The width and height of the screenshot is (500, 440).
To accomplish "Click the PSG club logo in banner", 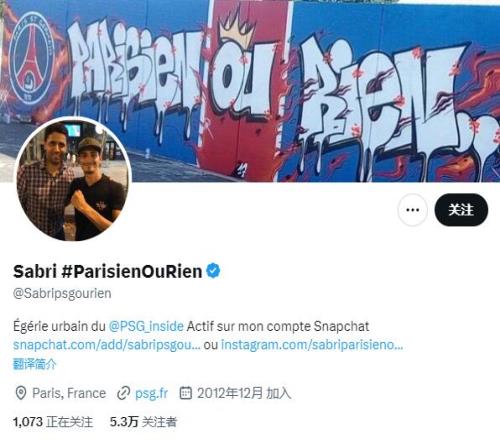I will pos(32,59).
